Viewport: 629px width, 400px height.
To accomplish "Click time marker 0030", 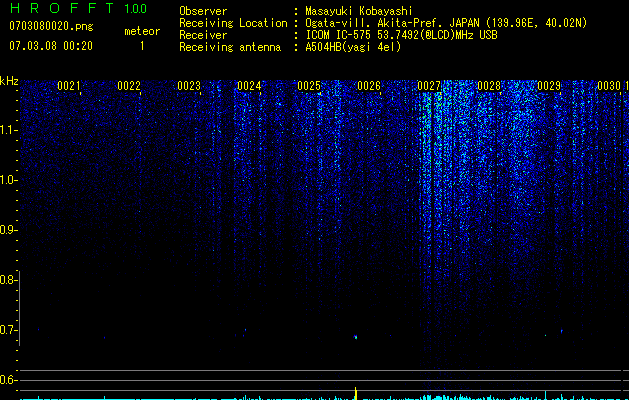I will click(609, 85).
